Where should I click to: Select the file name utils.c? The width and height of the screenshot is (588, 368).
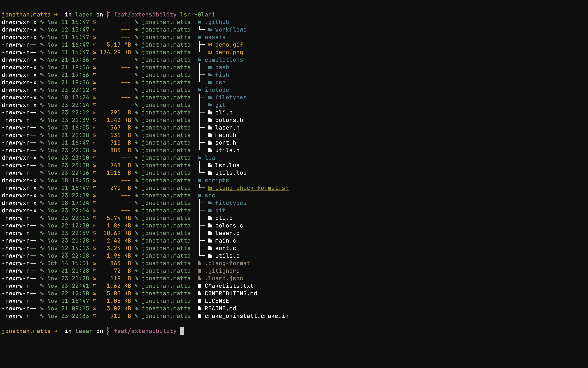coord(227,256)
